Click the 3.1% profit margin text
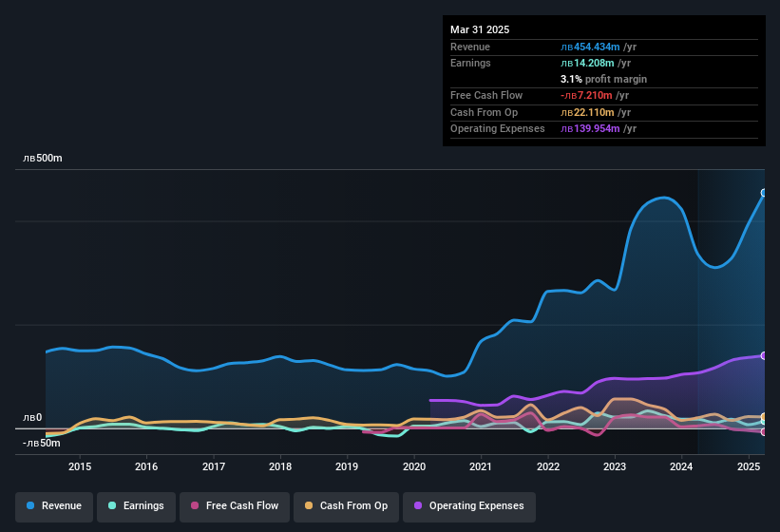 point(603,79)
